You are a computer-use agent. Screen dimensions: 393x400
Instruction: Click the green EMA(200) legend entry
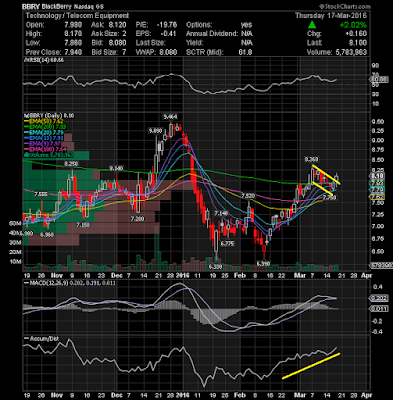[x=44, y=127]
